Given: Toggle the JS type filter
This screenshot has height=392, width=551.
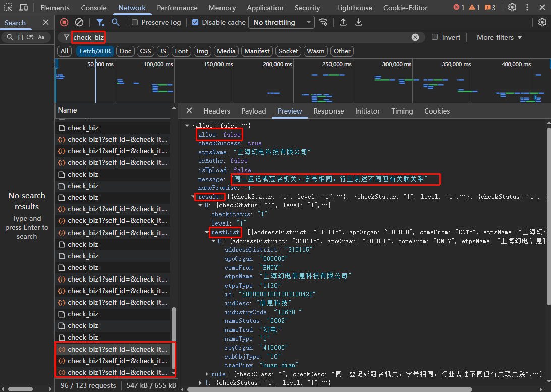Looking at the screenshot, I should 162,51.
